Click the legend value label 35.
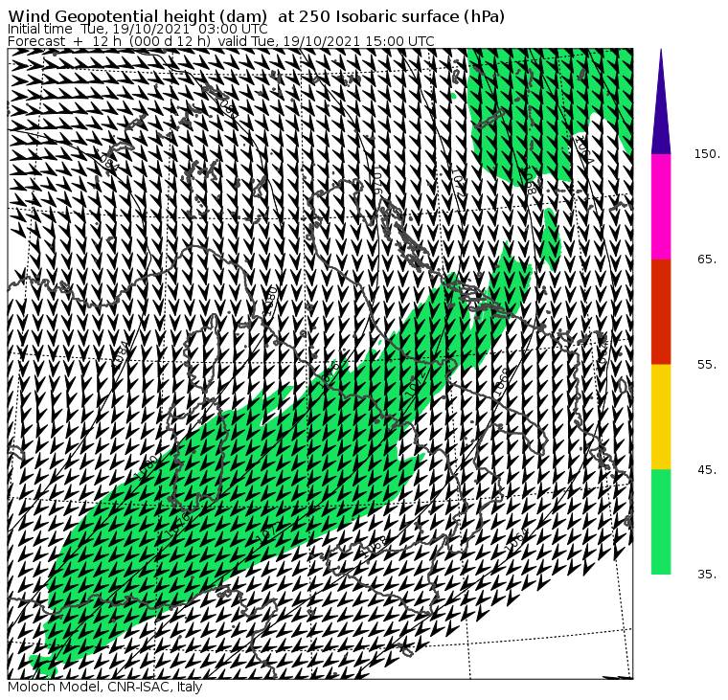The height and width of the screenshot is (700, 728). [708, 575]
